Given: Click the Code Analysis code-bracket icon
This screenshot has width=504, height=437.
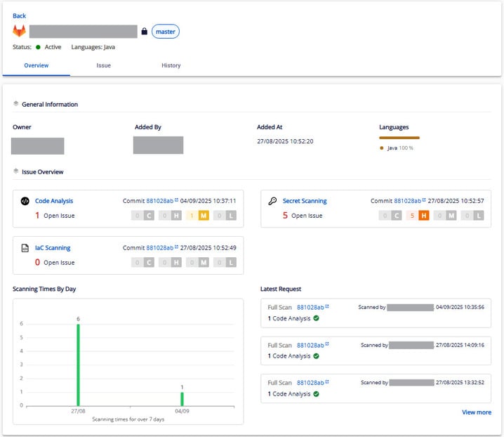Looking at the screenshot, I should (25, 201).
